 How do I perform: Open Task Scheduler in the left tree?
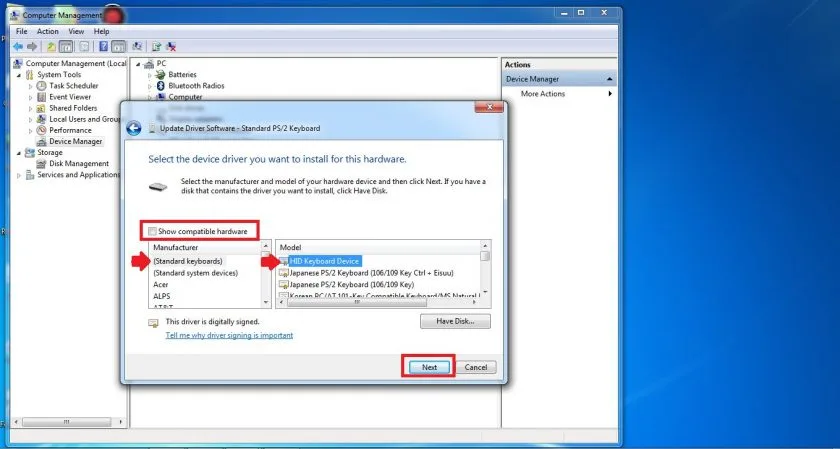coord(73,86)
